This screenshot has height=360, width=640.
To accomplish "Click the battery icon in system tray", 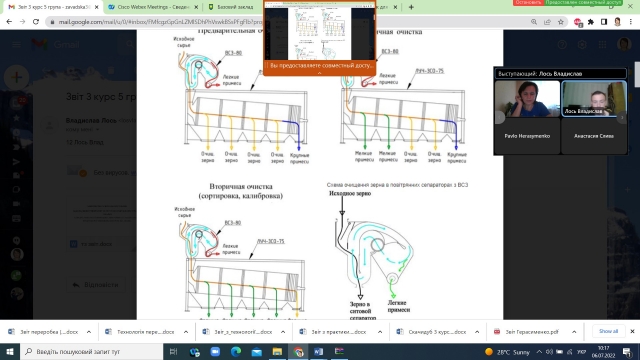I will point(560,352).
